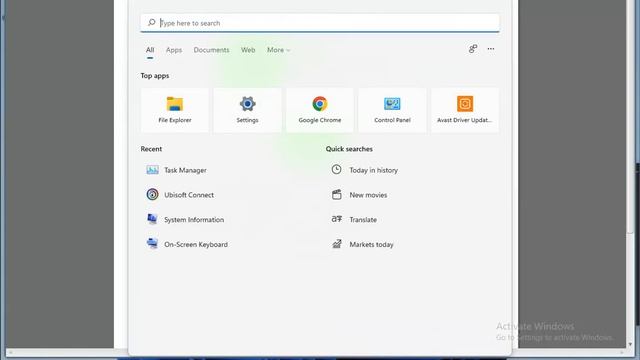Open File Explorer from Top apps
Image resolution: width=640 pixels, height=360 pixels.
point(175,110)
